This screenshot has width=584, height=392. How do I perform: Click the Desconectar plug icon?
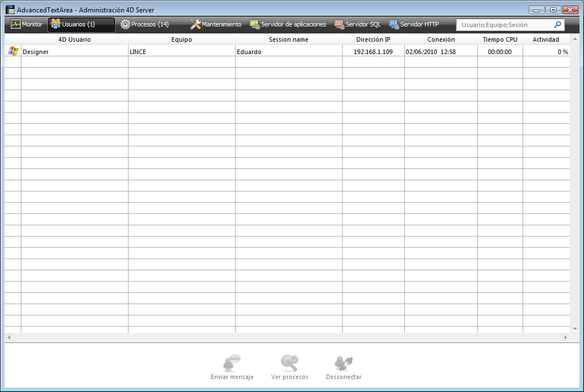(x=343, y=363)
